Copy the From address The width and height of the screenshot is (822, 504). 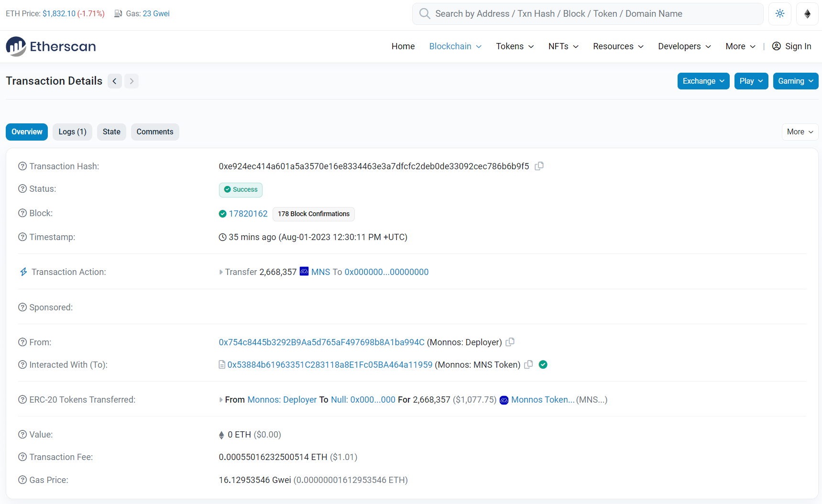click(510, 342)
